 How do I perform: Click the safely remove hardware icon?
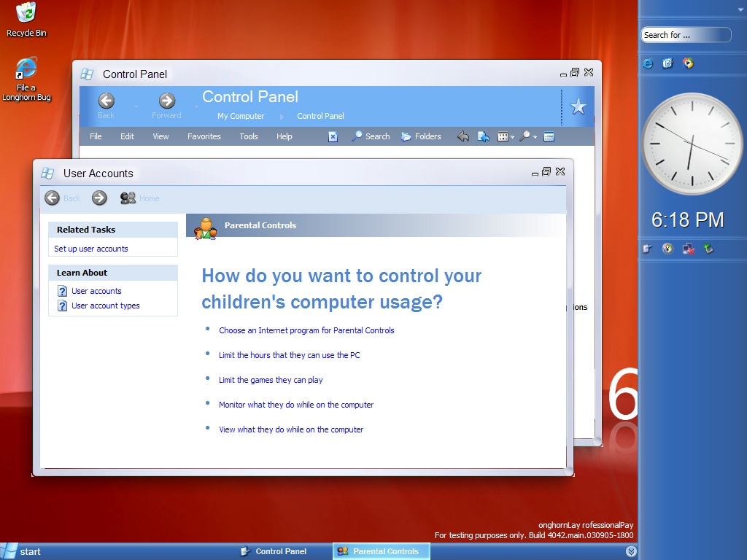click(x=708, y=249)
